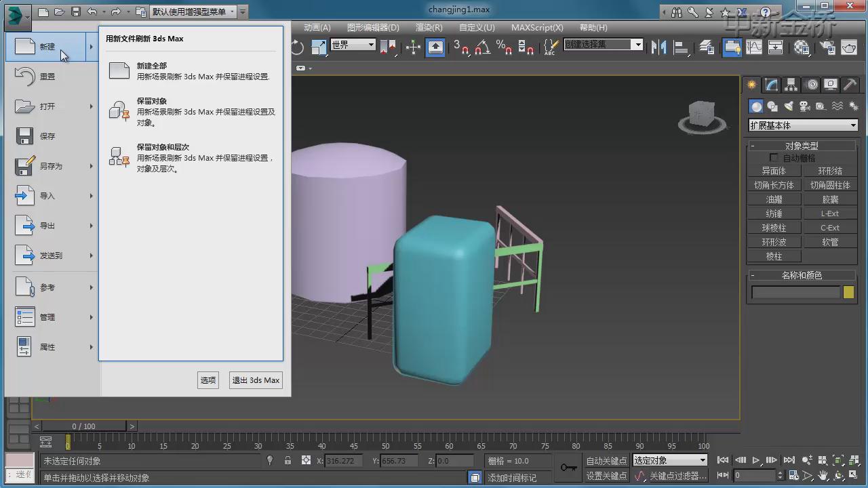Click the Hose (软管) button
Screen dimensions: 868x488
pos(830,242)
